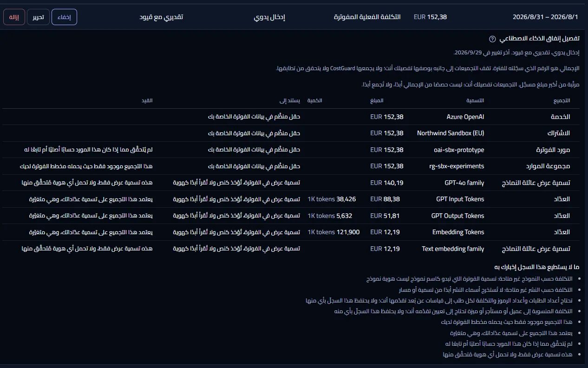Click the ما لا يستطيع هذا السجل إخبارك به heading
Viewport: 588px width, 368px height.
tap(536, 267)
